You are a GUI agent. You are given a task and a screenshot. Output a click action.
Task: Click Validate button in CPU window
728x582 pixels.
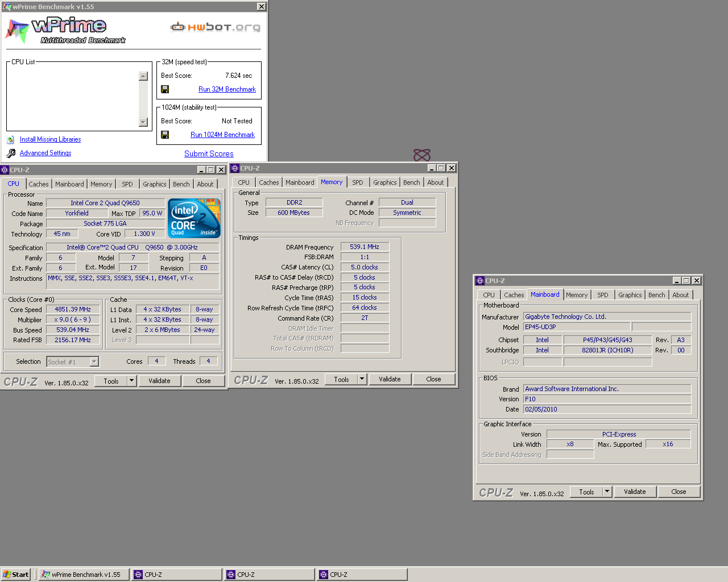[159, 381]
